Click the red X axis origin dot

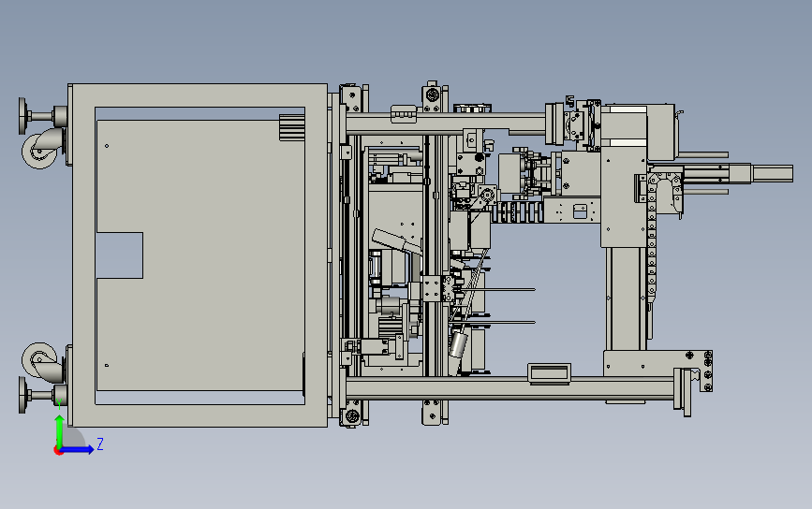click(x=58, y=451)
